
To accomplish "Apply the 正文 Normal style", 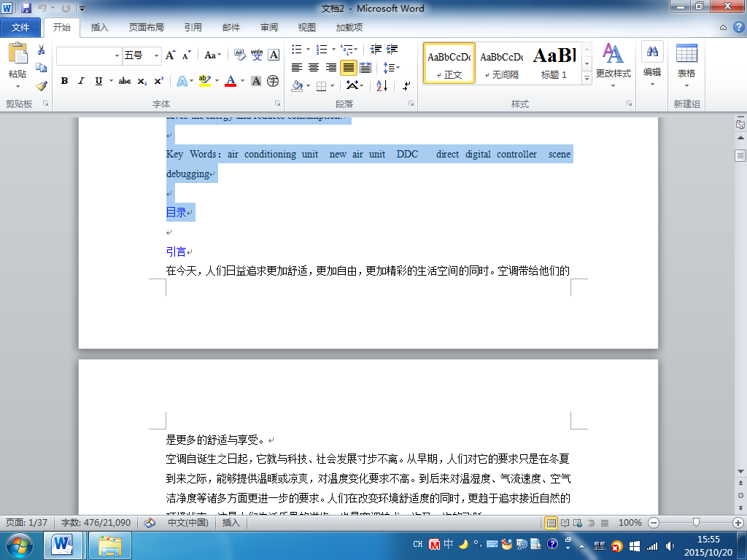I will click(x=449, y=63).
